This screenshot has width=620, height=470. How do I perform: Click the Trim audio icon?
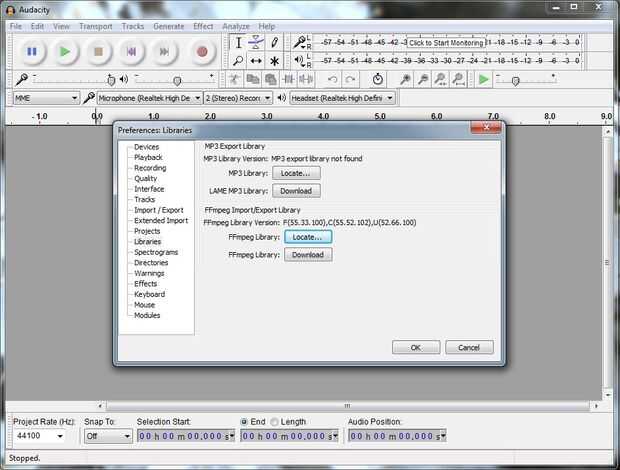coord(288,79)
